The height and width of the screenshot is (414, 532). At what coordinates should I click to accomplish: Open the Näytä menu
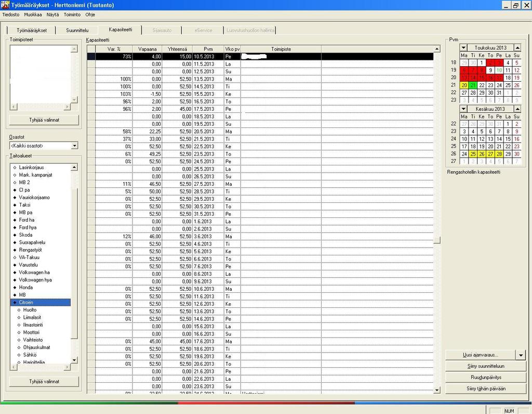click(52, 15)
